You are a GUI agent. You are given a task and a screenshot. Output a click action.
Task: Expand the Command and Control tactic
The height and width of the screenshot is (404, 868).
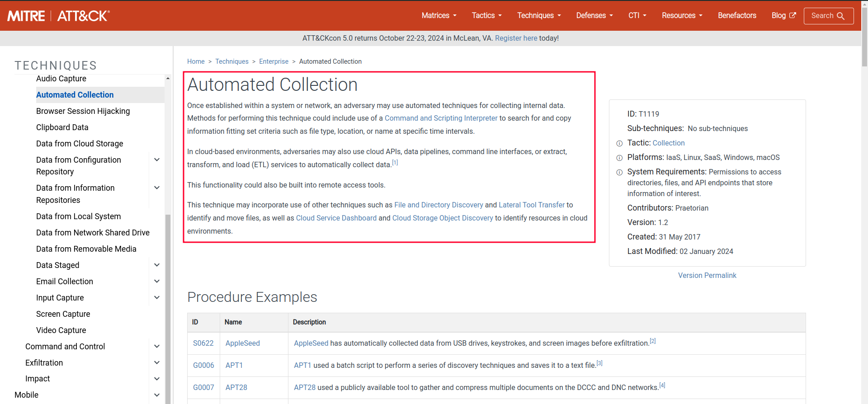(157, 347)
